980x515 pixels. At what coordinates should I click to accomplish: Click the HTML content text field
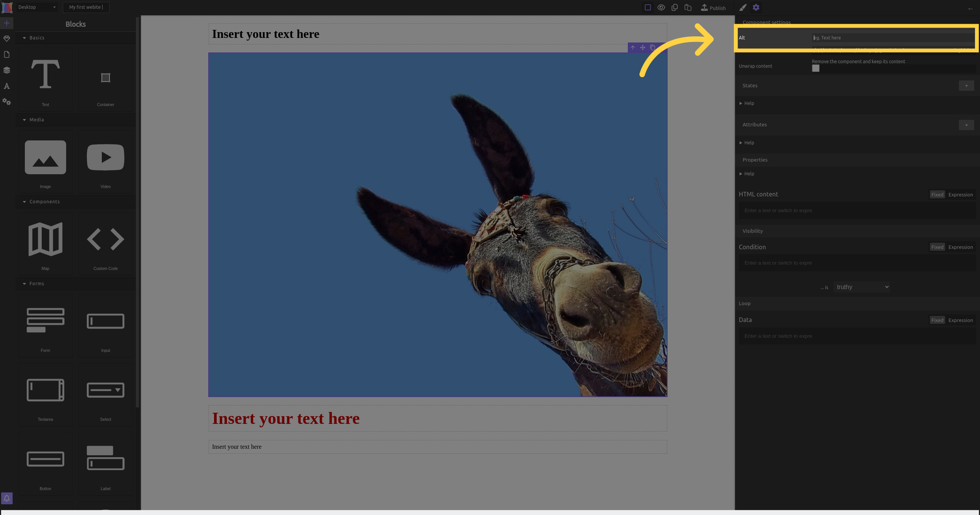857,211
